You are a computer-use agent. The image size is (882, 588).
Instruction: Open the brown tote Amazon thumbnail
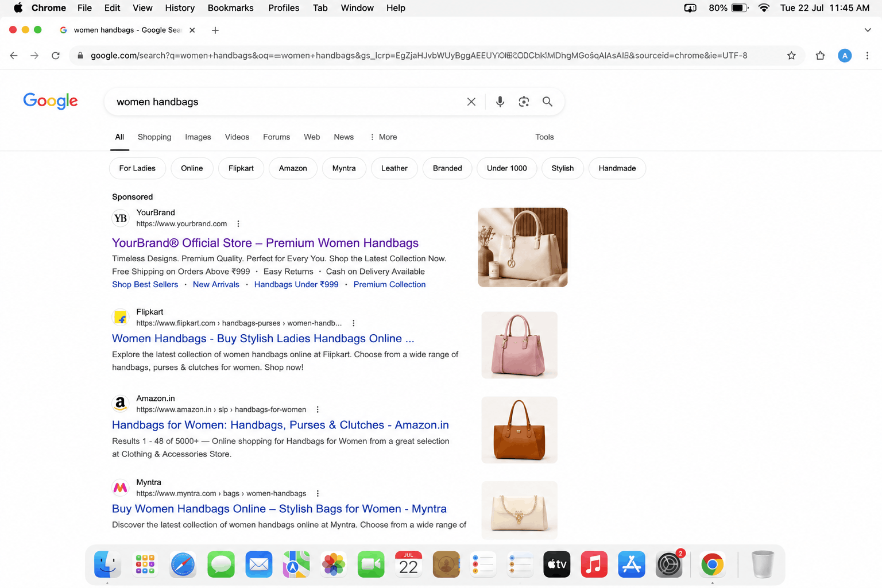pyautogui.click(x=519, y=430)
